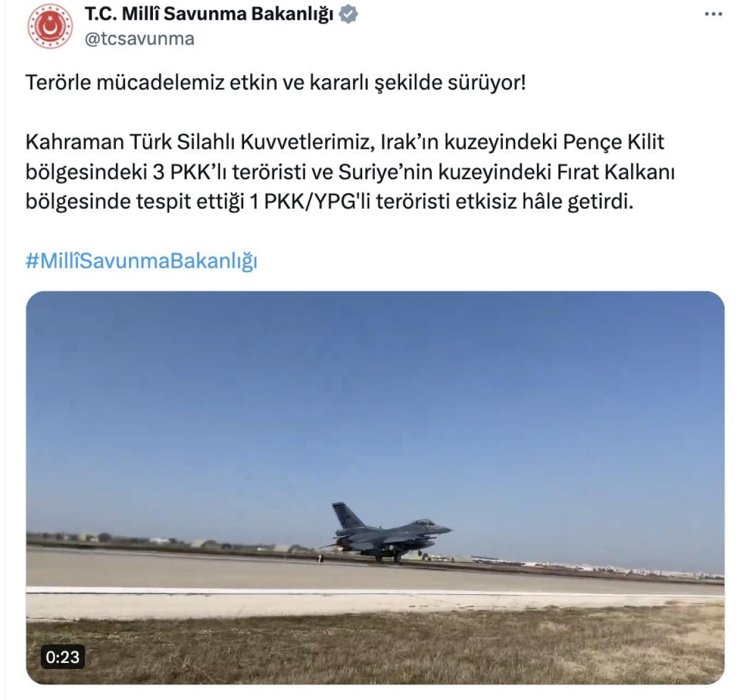Click the jet's tail fin in the video
Image resolution: width=743 pixels, height=700 pixels.
pyautogui.click(x=344, y=515)
